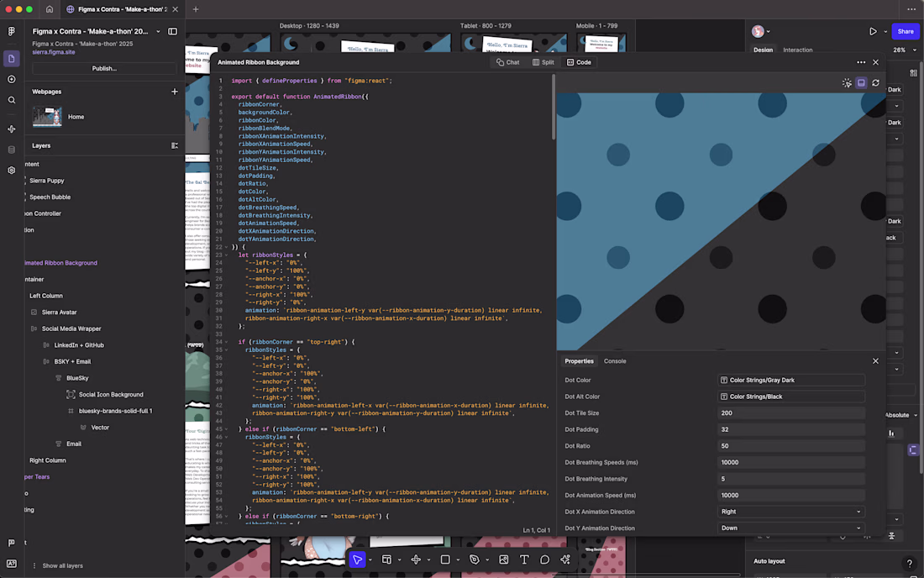Collapse all layers icon in Layers header
This screenshot has height=578, width=924.
(x=175, y=145)
